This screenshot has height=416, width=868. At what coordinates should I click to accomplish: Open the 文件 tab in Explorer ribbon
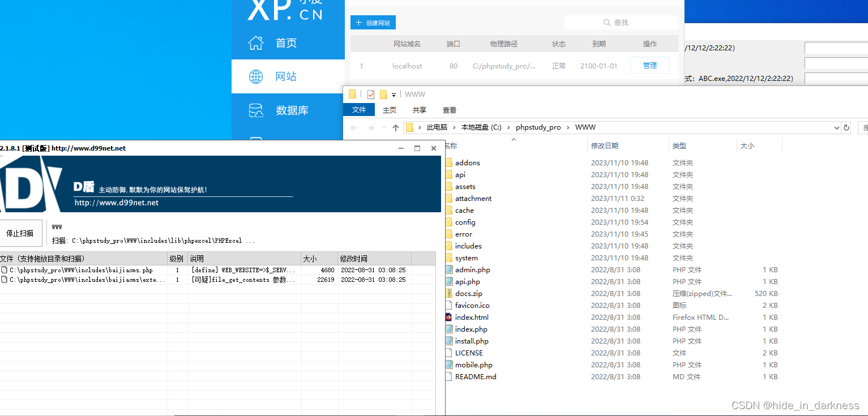click(359, 110)
